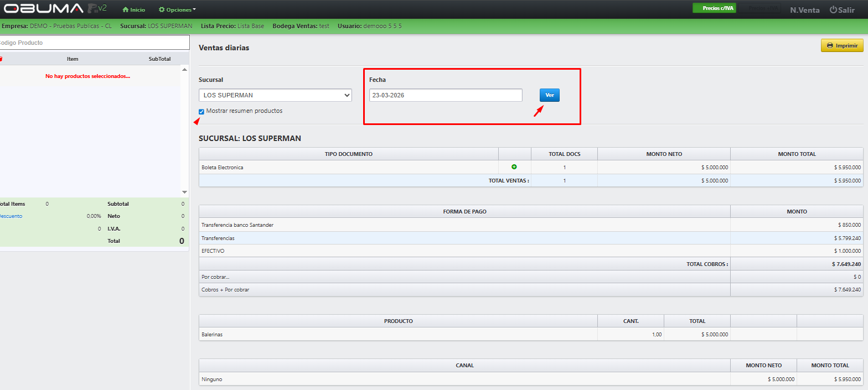
Task: Click the Fecha date field
Action: click(446, 95)
